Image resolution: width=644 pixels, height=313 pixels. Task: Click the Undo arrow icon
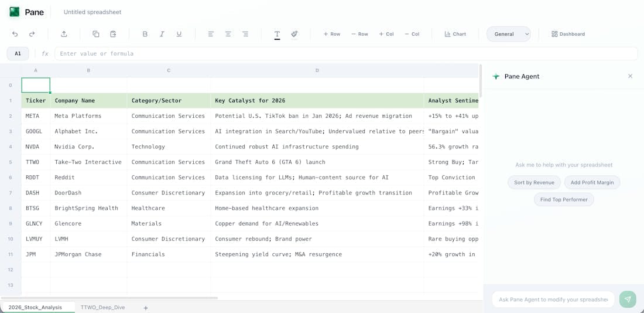pos(15,34)
